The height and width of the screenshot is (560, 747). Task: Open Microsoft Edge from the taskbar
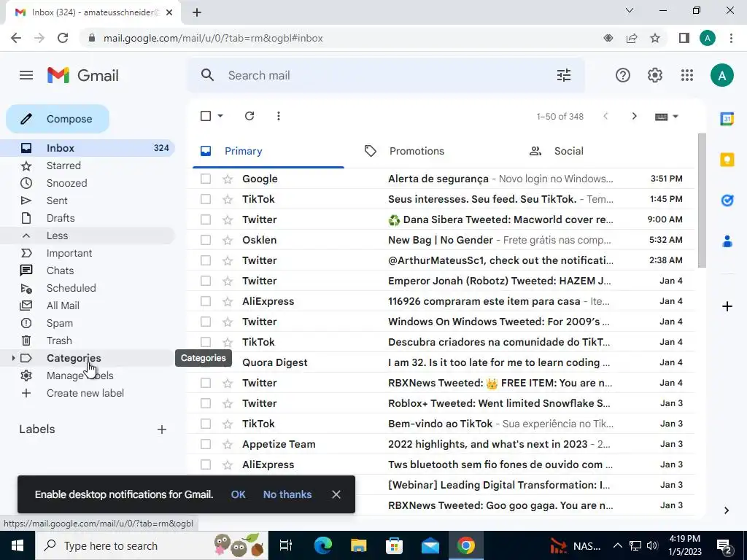322,545
